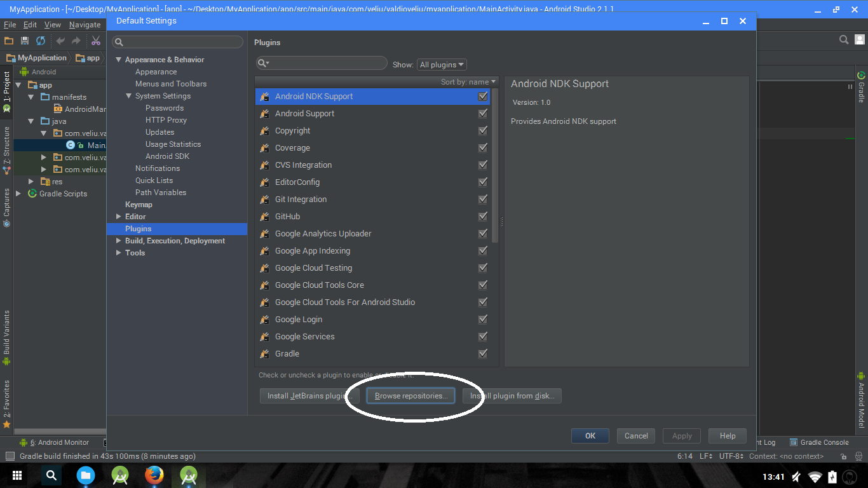Click the EditorConfig plugin icon

point(264,182)
